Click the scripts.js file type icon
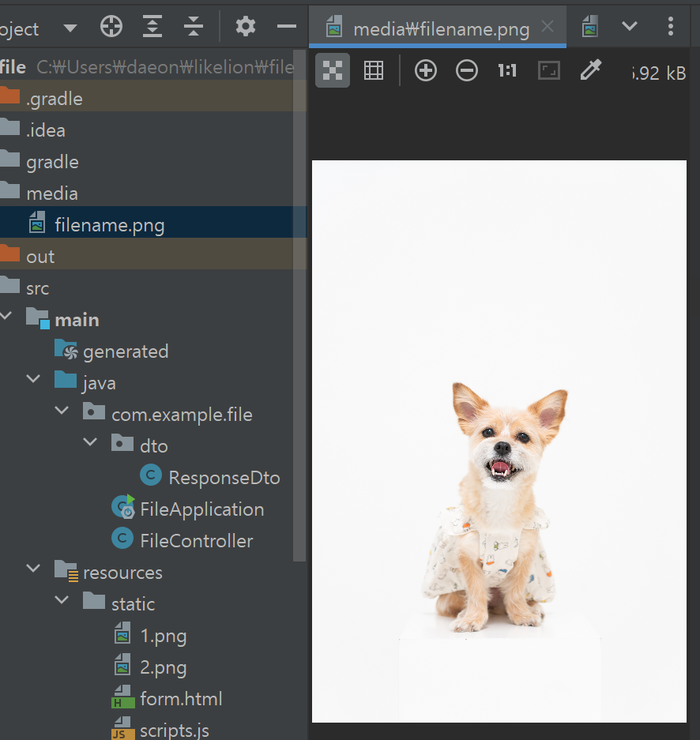 (122, 728)
